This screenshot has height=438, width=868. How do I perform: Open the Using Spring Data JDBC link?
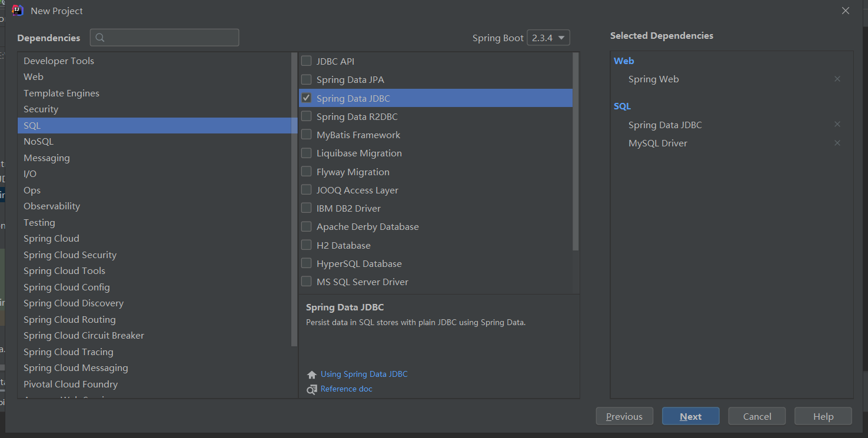tap(364, 375)
